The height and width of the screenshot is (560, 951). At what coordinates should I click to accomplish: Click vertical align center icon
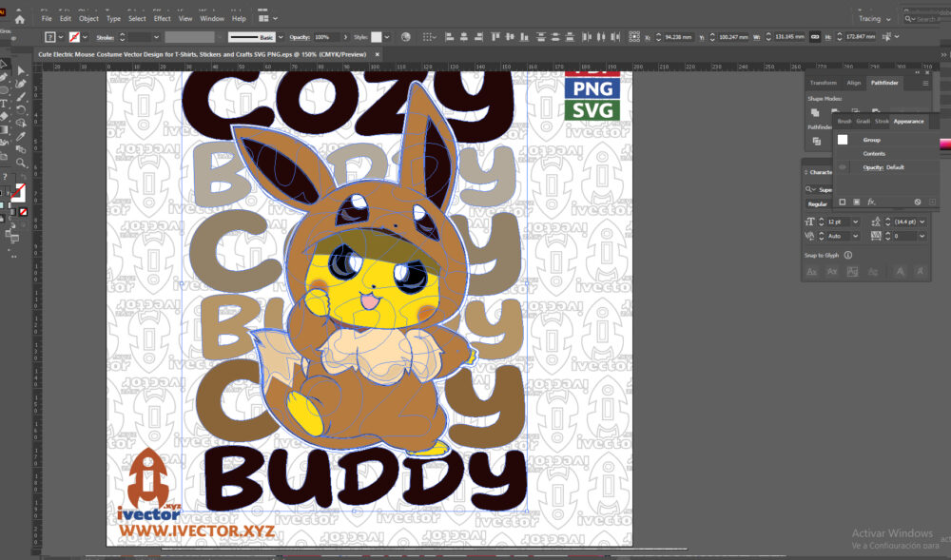coord(510,37)
